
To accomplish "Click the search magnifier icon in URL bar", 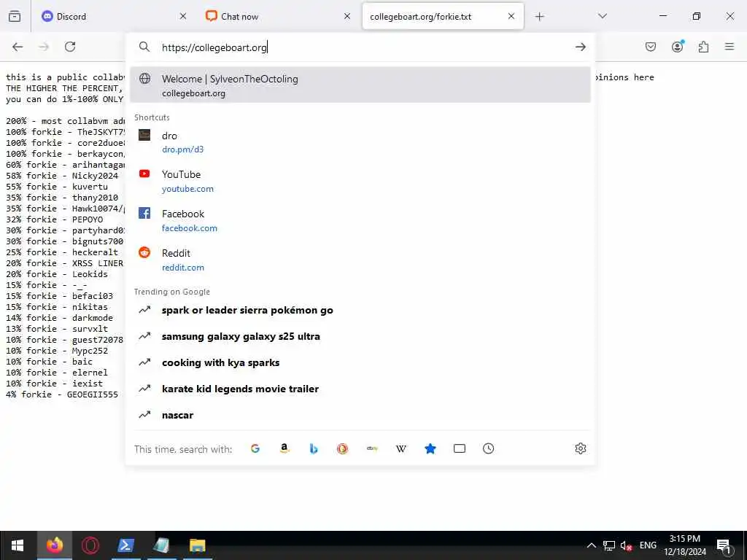I will [x=144, y=47].
